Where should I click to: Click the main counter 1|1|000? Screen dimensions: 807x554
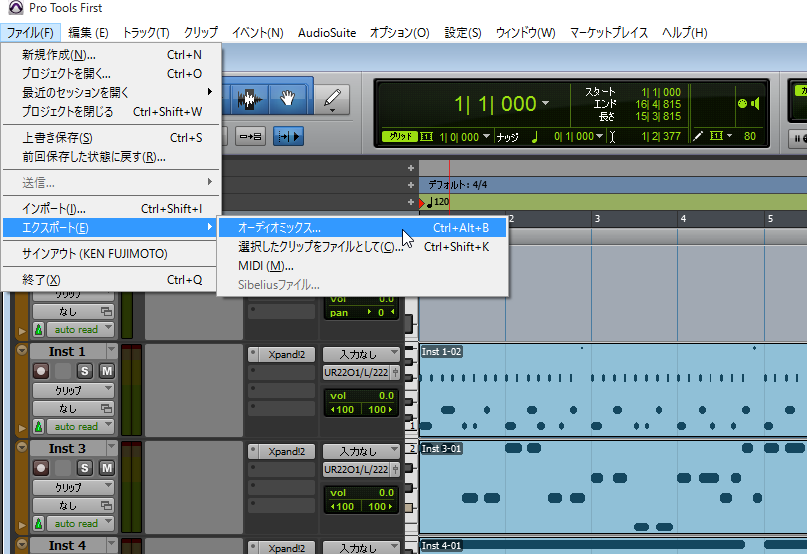pos(495,103)
